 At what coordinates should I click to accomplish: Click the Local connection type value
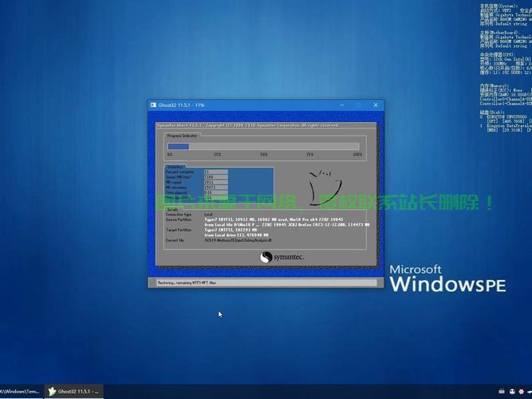208,215
